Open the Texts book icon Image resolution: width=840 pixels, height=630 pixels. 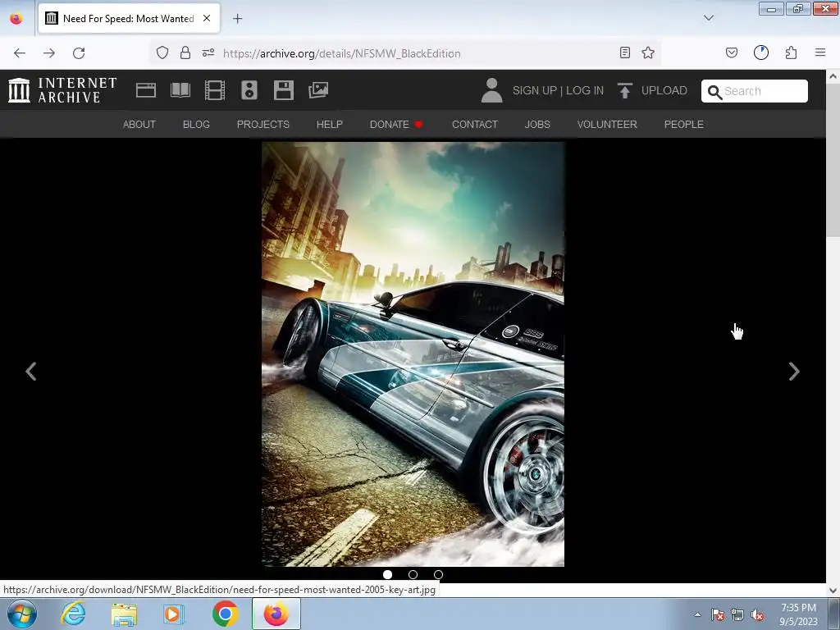(180, 90)
